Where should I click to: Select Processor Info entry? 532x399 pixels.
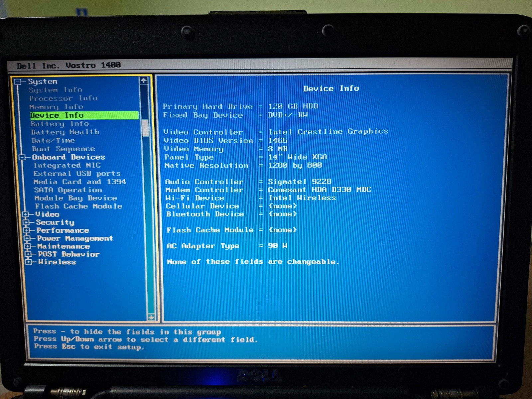(63, 98)
